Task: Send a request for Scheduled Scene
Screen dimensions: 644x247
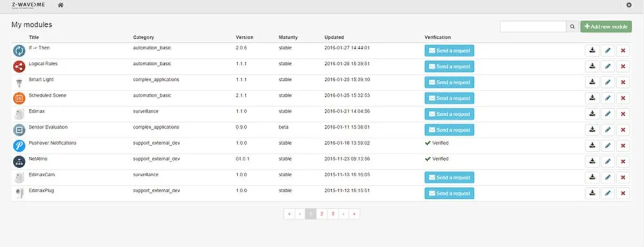Action: point(449,98)
